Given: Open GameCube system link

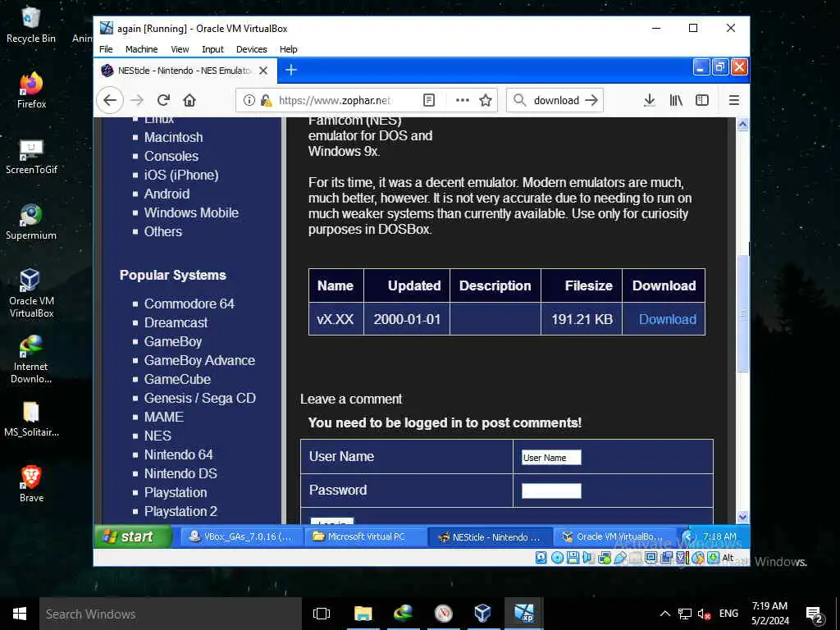Looking at the screenshot, I should 177,379.
